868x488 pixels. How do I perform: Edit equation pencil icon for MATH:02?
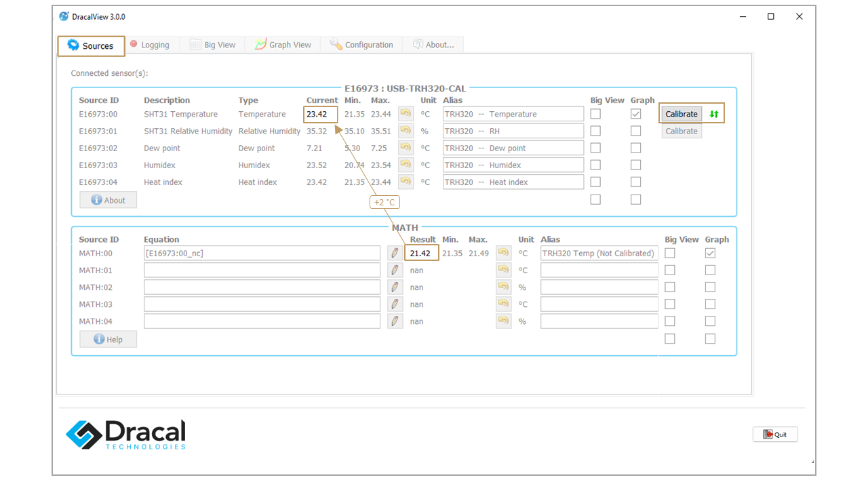click(x=395, y=287)
